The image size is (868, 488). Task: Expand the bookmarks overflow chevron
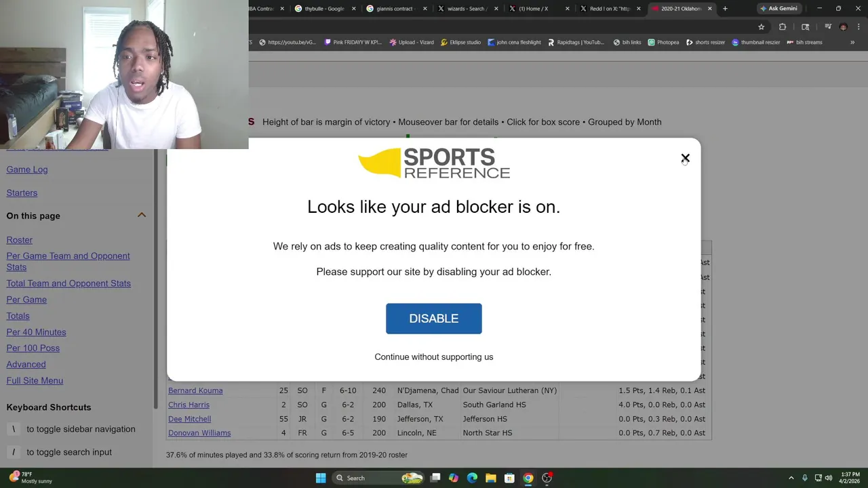pyautogui.click(x=852, y=42)
